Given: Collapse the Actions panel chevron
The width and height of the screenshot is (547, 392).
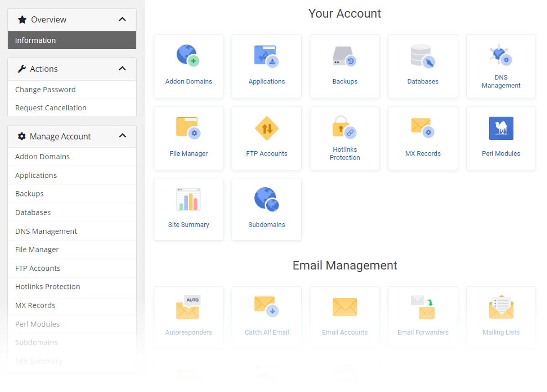Looking at the screenshot, I should (x=122, y=68).
